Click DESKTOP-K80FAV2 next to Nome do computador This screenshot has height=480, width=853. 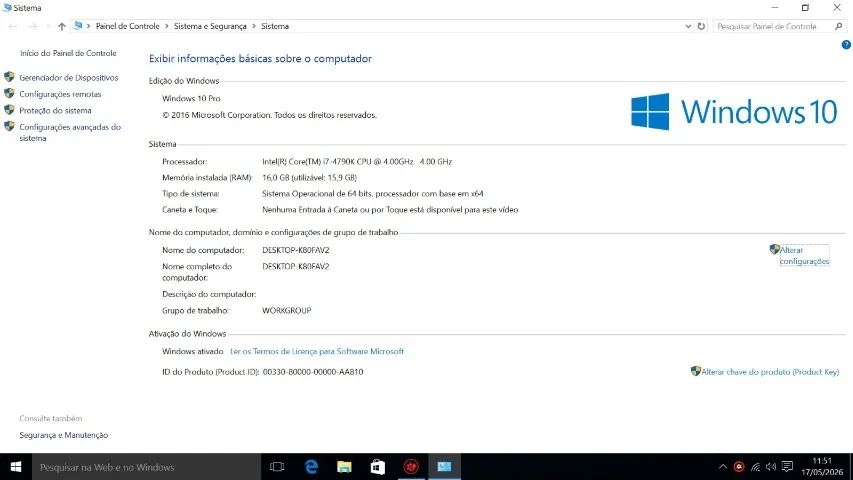click(295, 250)
